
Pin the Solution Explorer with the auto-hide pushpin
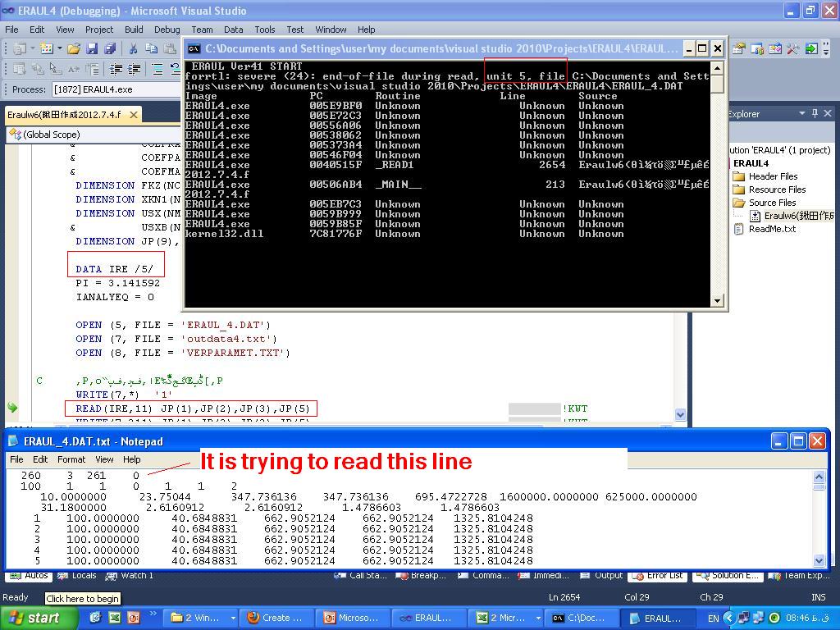(815, 114)
